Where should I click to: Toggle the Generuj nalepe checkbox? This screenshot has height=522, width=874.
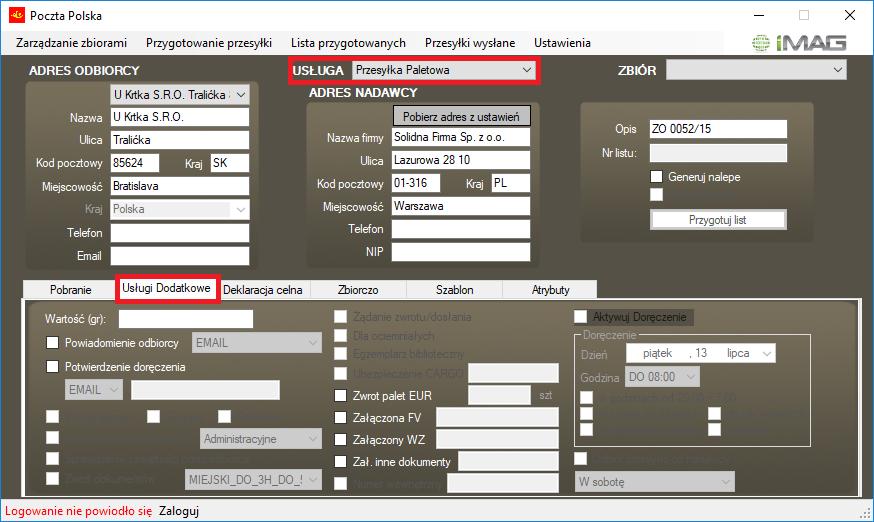[657, 177]
